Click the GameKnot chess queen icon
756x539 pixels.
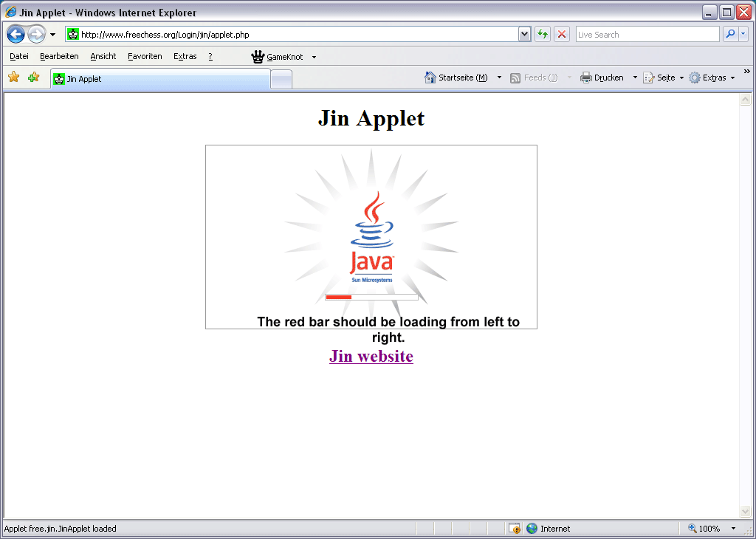(x=258, y=56)
